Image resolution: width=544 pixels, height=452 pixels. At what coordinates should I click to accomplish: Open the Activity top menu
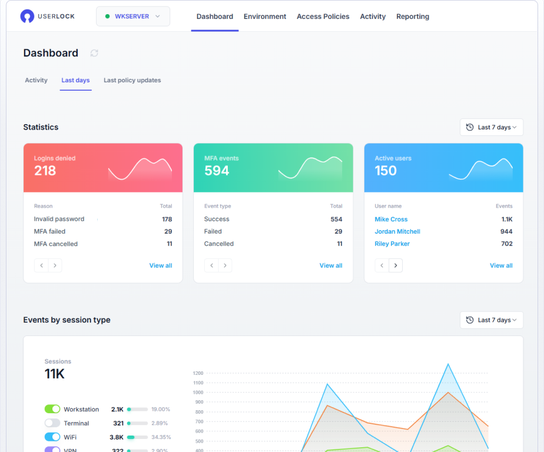pos(373,16)
